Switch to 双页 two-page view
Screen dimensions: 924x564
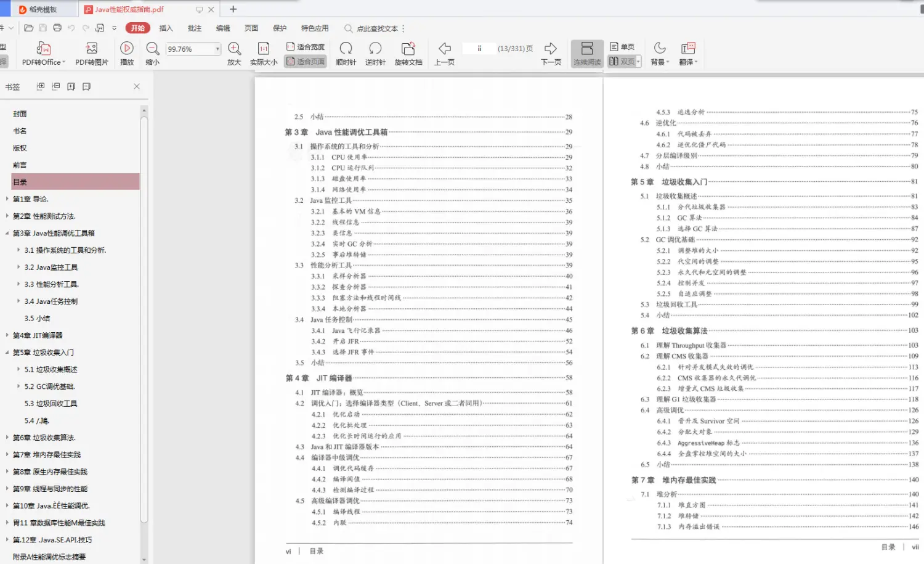tap(622, 62)
